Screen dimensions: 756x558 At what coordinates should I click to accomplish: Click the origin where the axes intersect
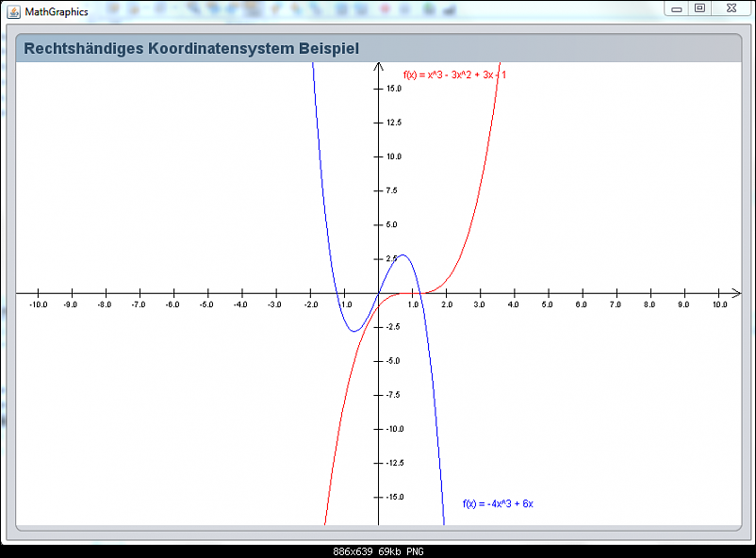point(379,293)
